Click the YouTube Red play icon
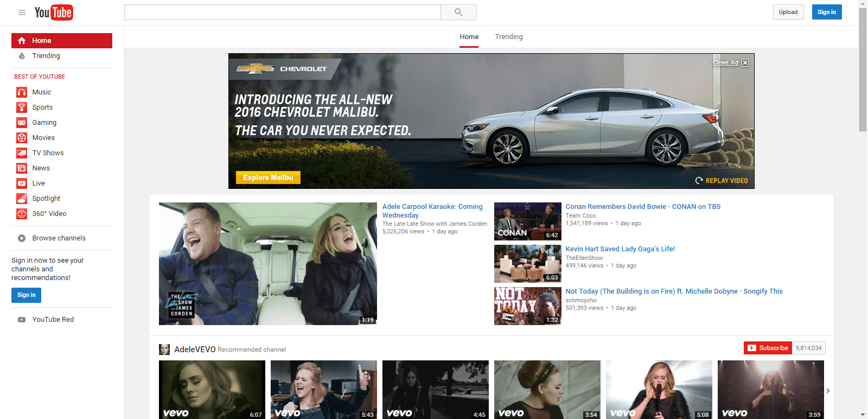 tap(22, 320)
